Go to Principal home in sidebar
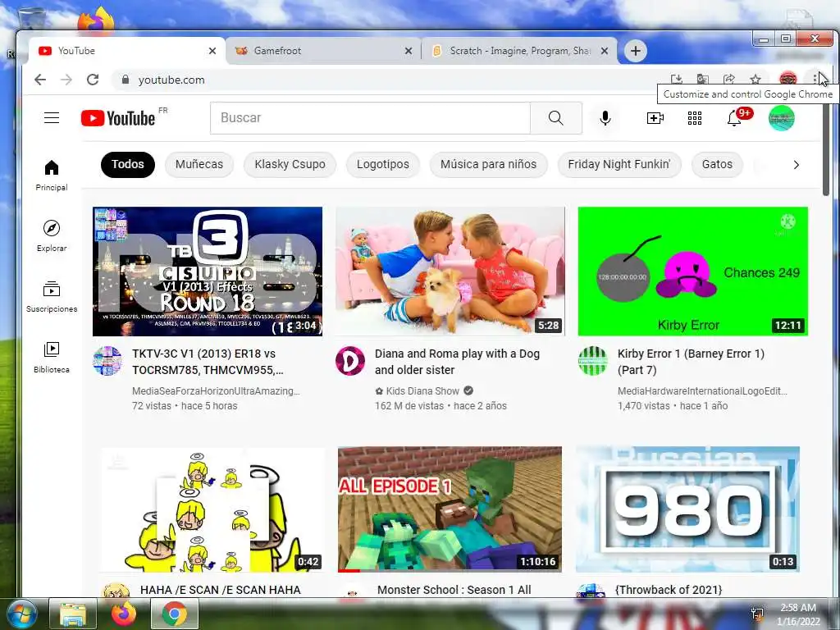Image resolution: width=840 pixels, height=630 pixels. click(52, 176)
